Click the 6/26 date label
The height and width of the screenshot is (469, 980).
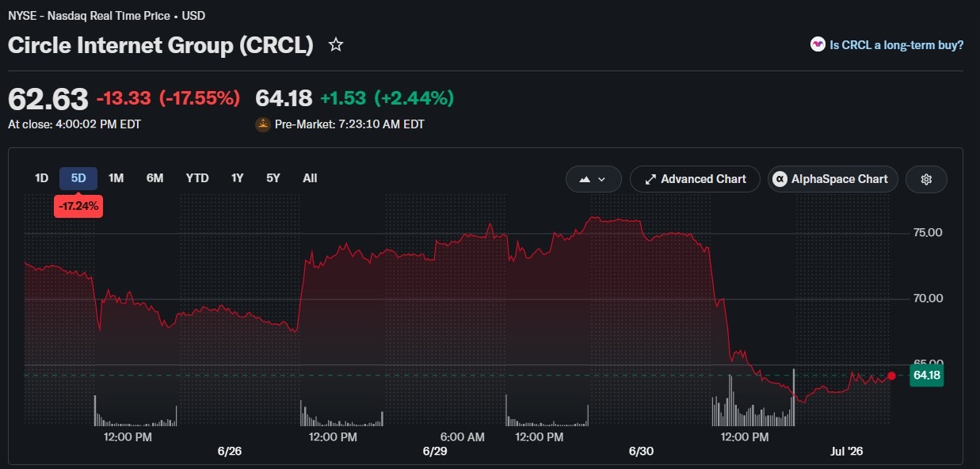(229, 451)
